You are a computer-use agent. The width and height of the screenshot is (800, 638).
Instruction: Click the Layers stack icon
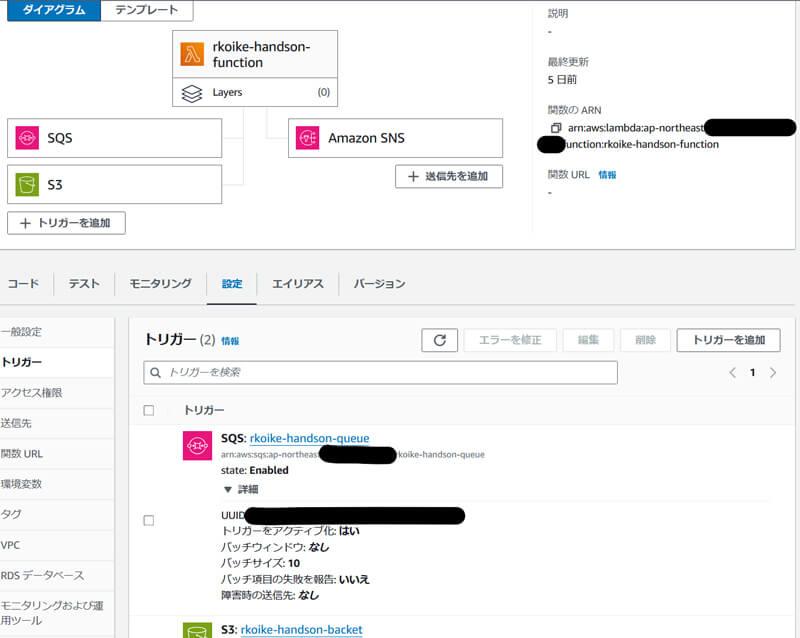(192, 93)
